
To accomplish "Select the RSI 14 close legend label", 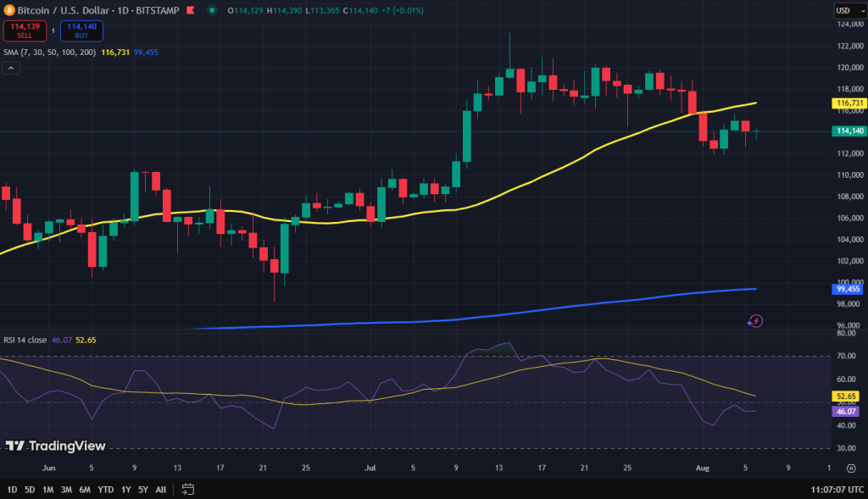I will (25, 340).
